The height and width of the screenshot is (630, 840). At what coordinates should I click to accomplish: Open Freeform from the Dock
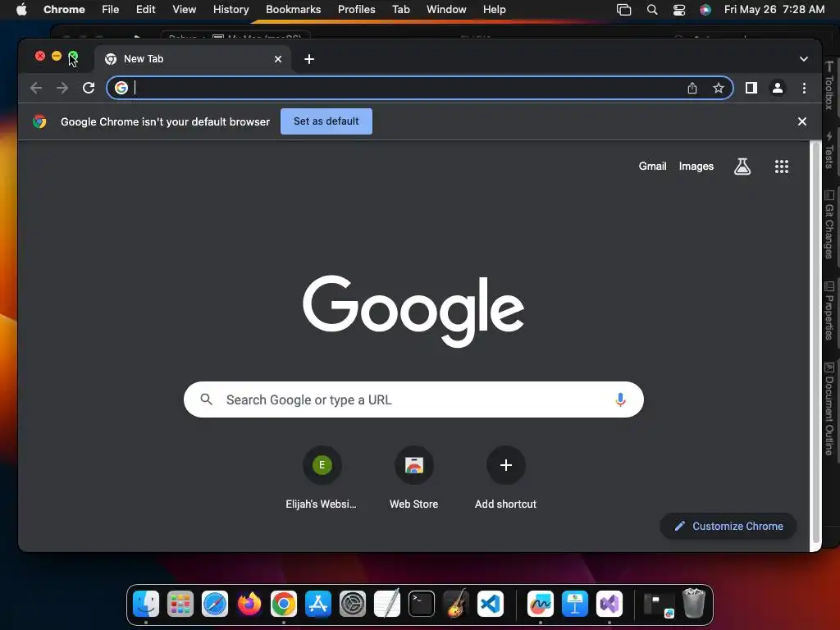tap(540, 604)
